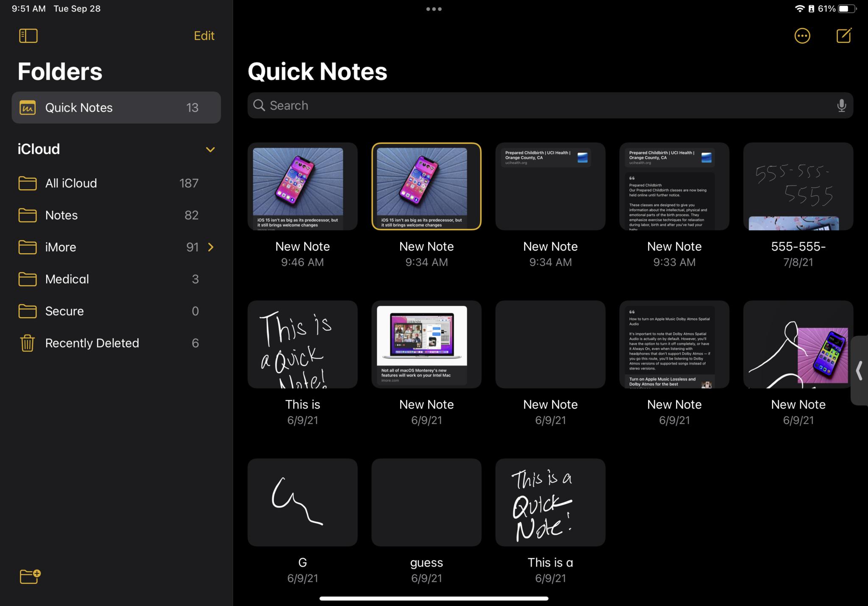Open the iMore folder
Viewport: 868px width, 606px height.
point(116,247)
